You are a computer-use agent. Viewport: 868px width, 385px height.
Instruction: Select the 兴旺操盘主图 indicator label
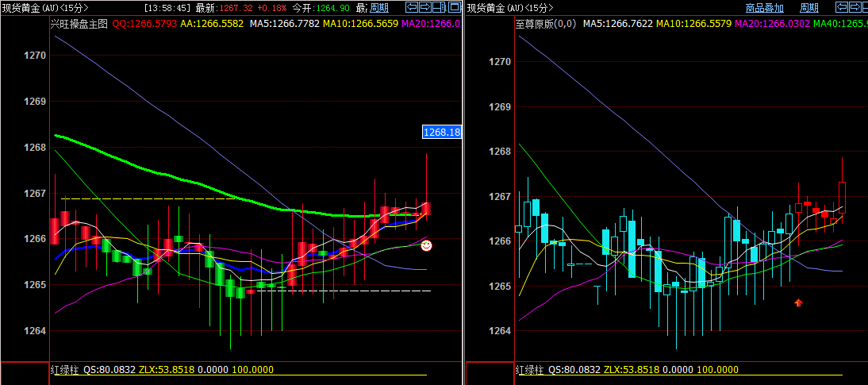[x=79, y=24]
